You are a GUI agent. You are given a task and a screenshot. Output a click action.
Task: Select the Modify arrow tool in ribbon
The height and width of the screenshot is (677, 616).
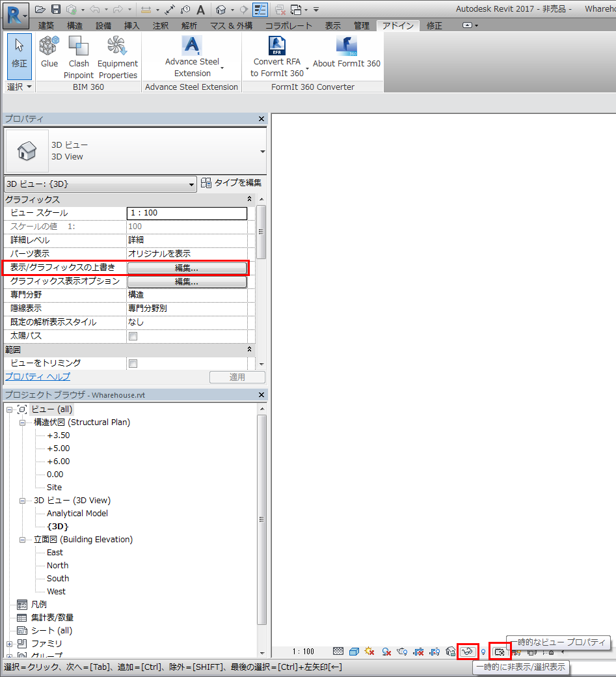20,57
